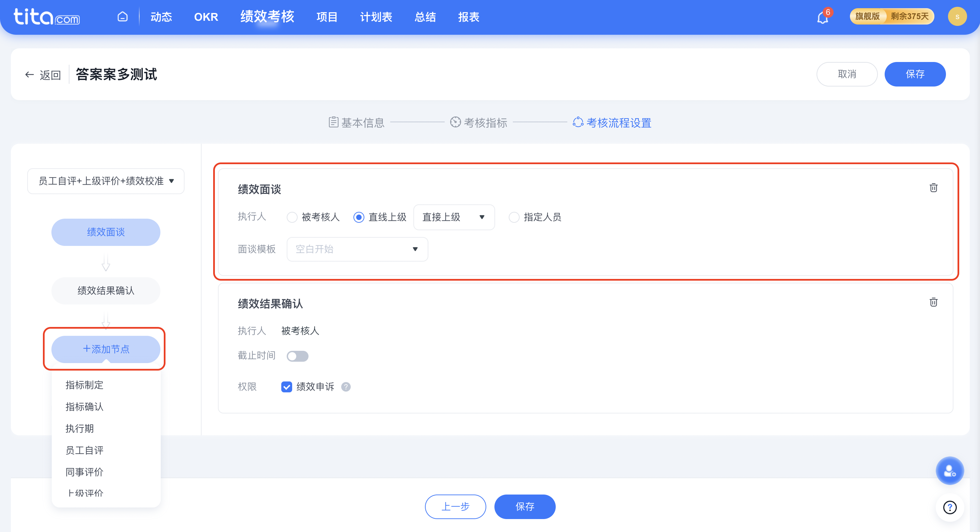Click the bottom 保存 button
Viewport: 980px width, 532px height.
(525, 507)
